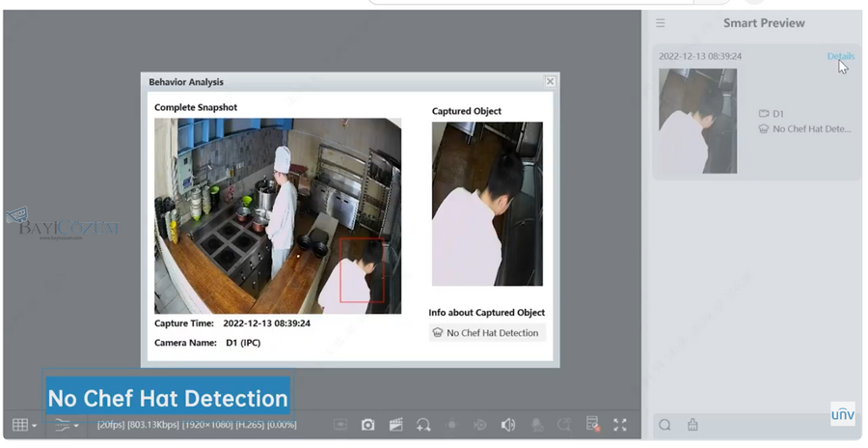868x448 pixels.
Task: Click the two-way audio headset icon
Action: tap(422, 425)
